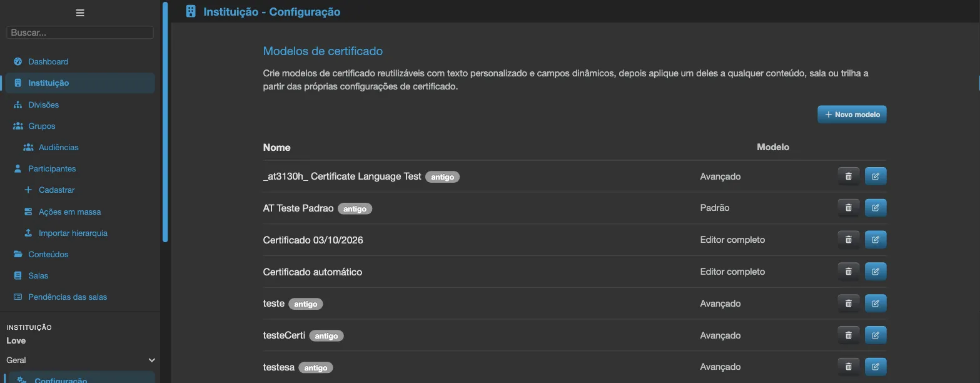Screen dimensions: 980x383
Task: Click Padrão in AT Teste Padrao row
Action: [715, 208]
